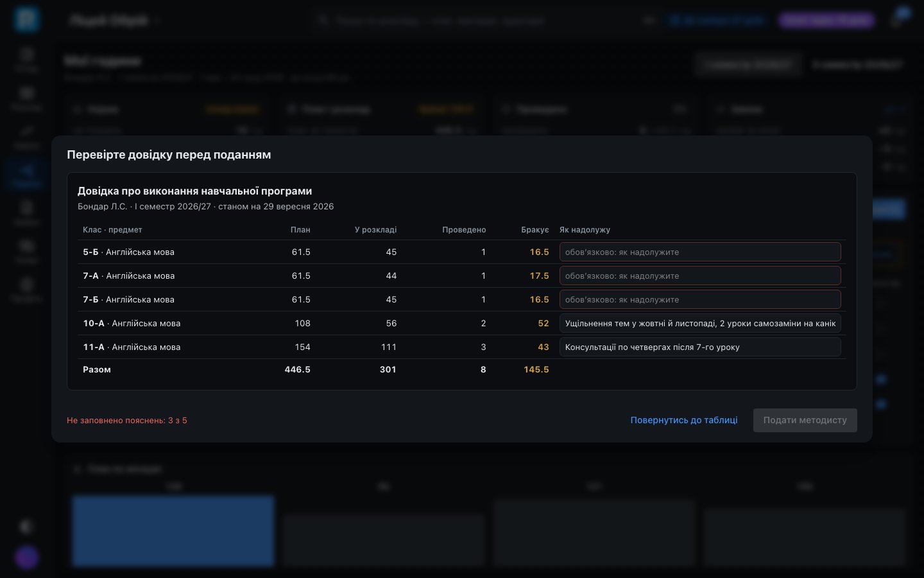924x578 pixels.
Task: Click the missing hours value 17.5
Action: point(539,276)
